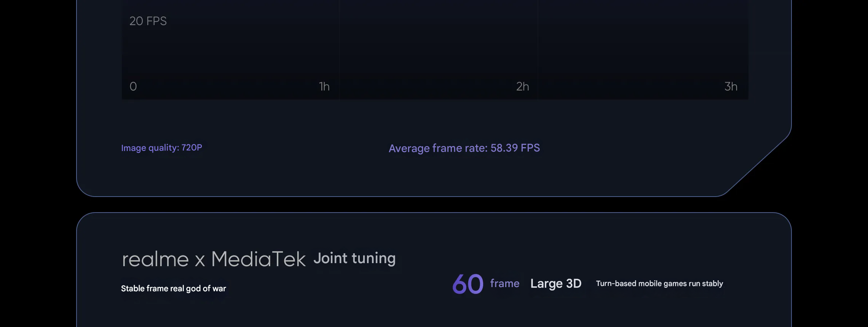Click the large purple 60 number
This screenshot has width=868, height=327.
[x=468, y=284]
